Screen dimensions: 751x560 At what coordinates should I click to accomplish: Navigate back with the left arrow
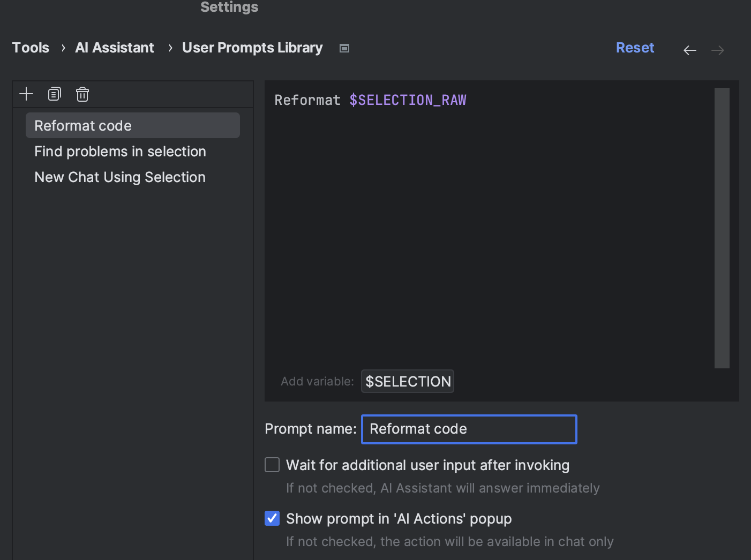tap(689, 50)
